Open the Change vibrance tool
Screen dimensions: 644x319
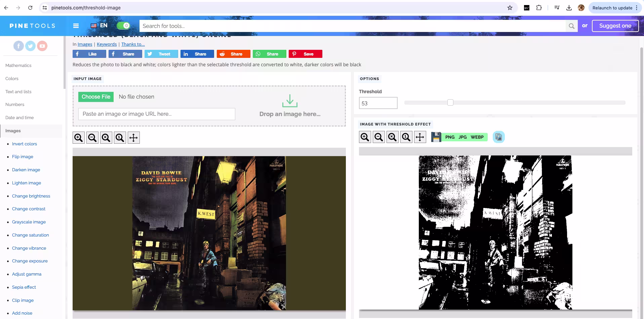click(x=29, y=248)
